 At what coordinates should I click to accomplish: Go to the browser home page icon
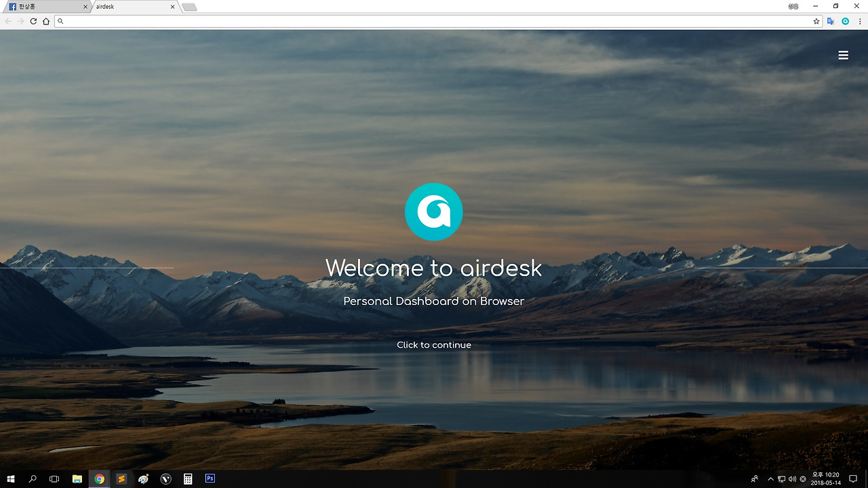(46, 21)
